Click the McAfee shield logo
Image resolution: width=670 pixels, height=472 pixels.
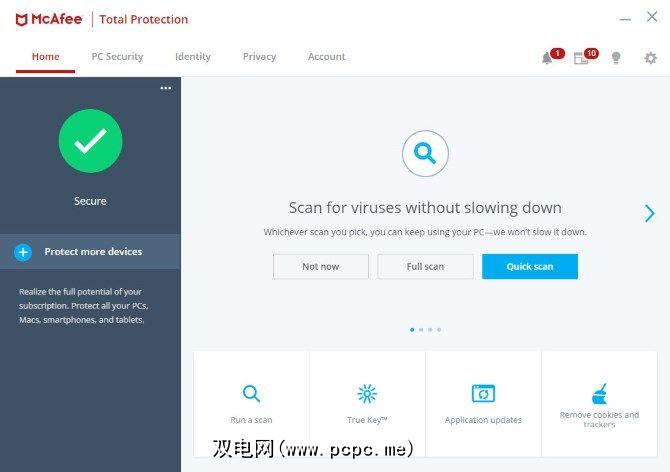pos(21,20)
